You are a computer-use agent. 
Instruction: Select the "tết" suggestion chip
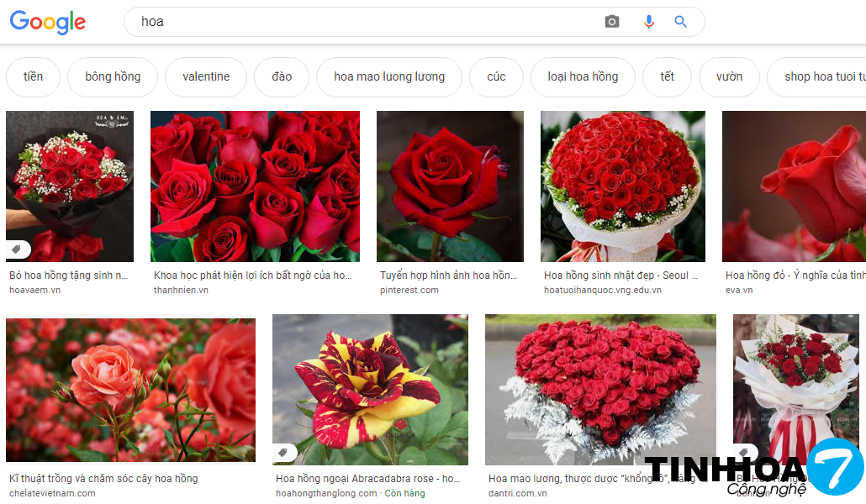coord(667,77)
